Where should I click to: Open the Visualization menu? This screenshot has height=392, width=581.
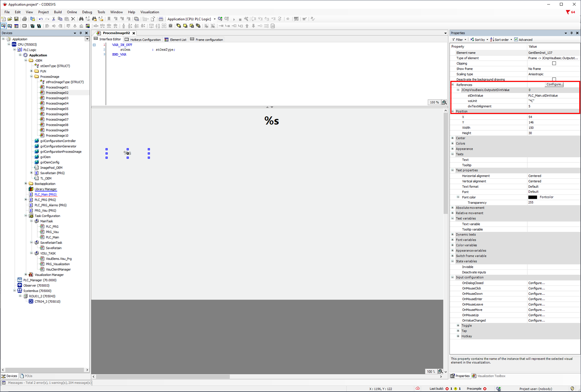[x=149, y=12]
